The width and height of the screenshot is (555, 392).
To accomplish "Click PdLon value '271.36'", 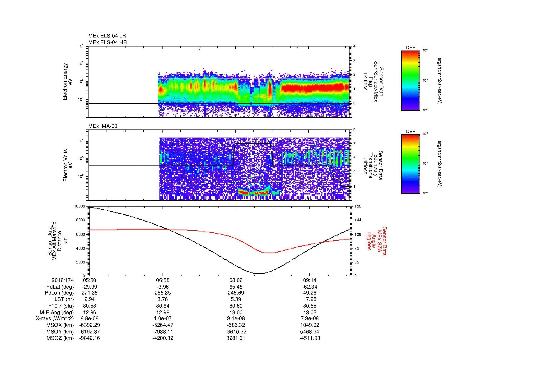I will (x=90, y=293).
